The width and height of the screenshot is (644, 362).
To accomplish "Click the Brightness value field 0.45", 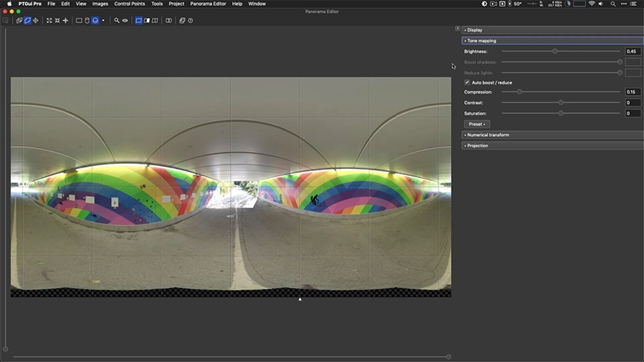I will pos(633,52).
